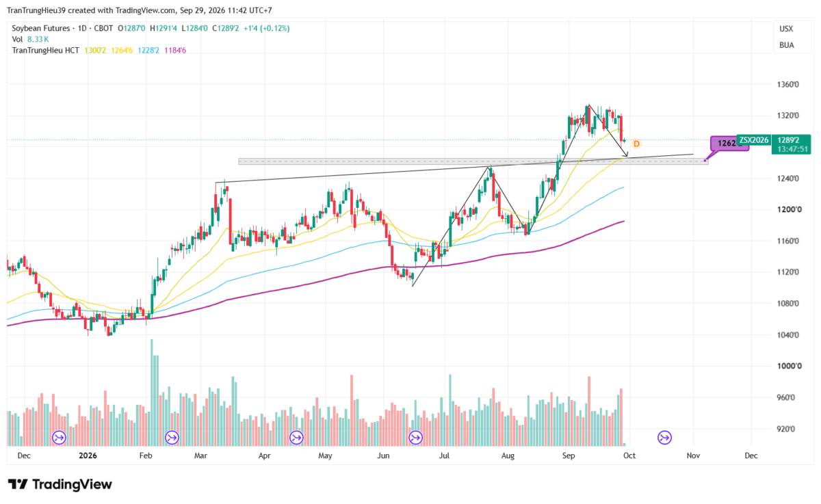Click the 1000'0 price axis label
The height and width of the screenshot is (504, 821).
789,366
